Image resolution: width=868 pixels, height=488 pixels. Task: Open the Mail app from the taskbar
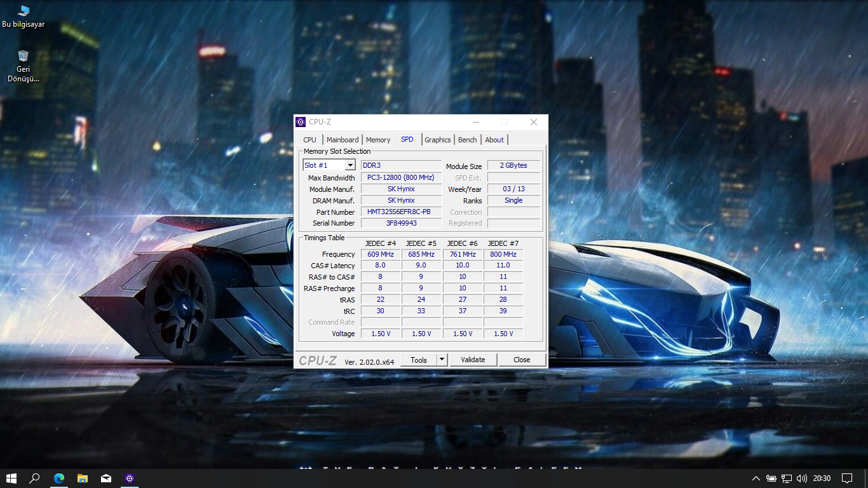pyautogui.click(x=106, y=478)
